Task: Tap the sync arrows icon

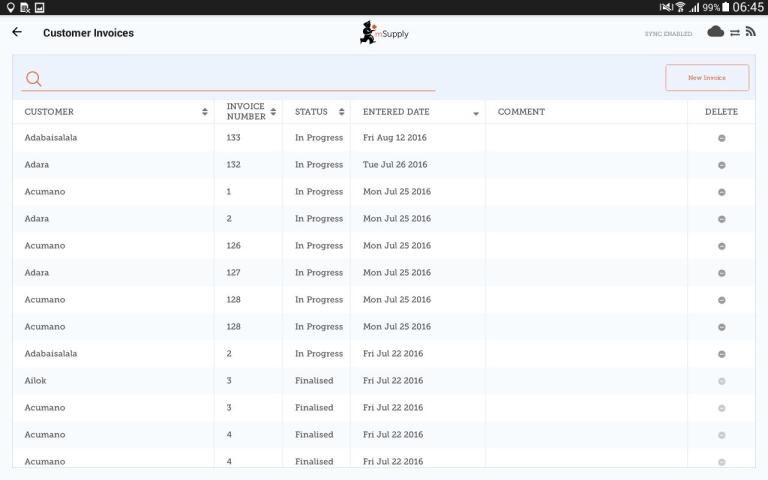Action: (735, 33)
